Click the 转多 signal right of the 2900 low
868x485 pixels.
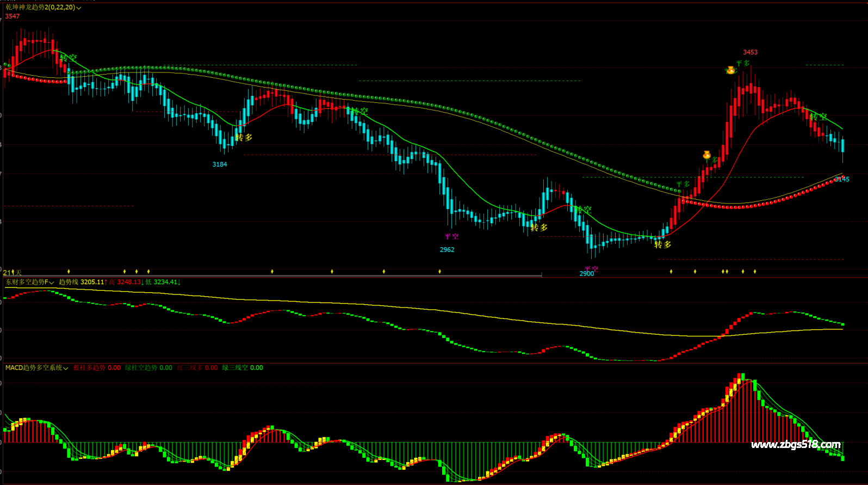[662, 245]
